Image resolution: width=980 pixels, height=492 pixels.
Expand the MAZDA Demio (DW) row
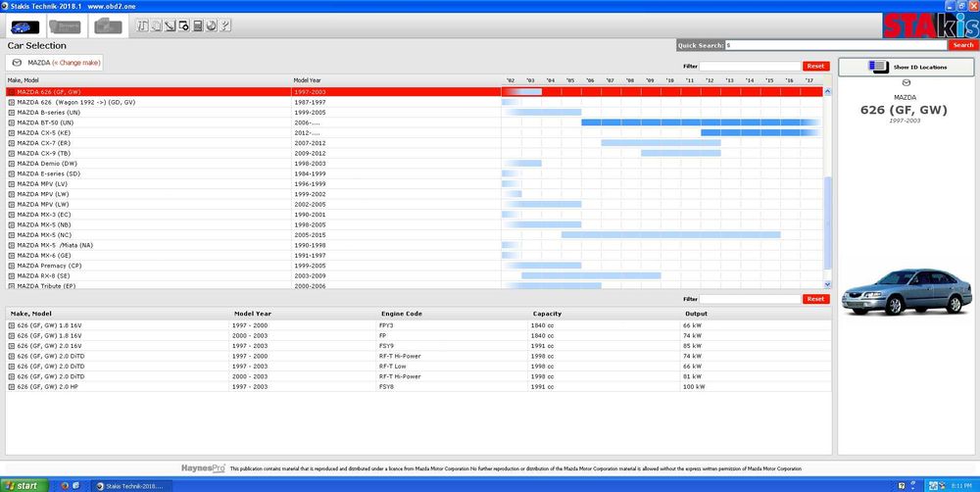tap(12, 163)
